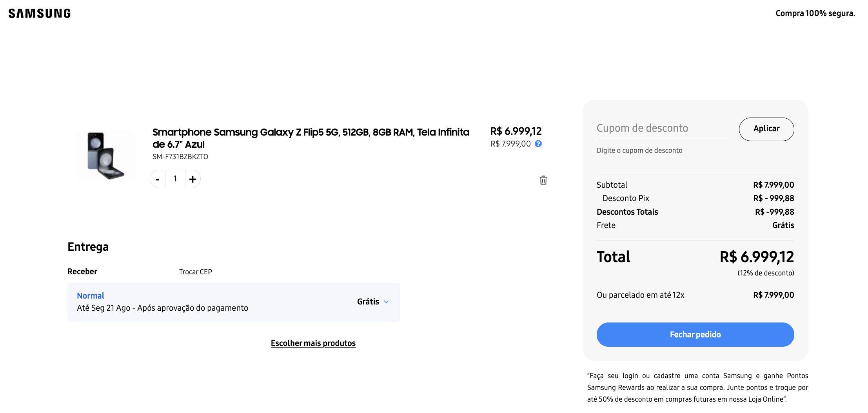Viewport: 868px width, 413px height.
Task: Open the Escolher mais produtos link
Action: (313, 343)
